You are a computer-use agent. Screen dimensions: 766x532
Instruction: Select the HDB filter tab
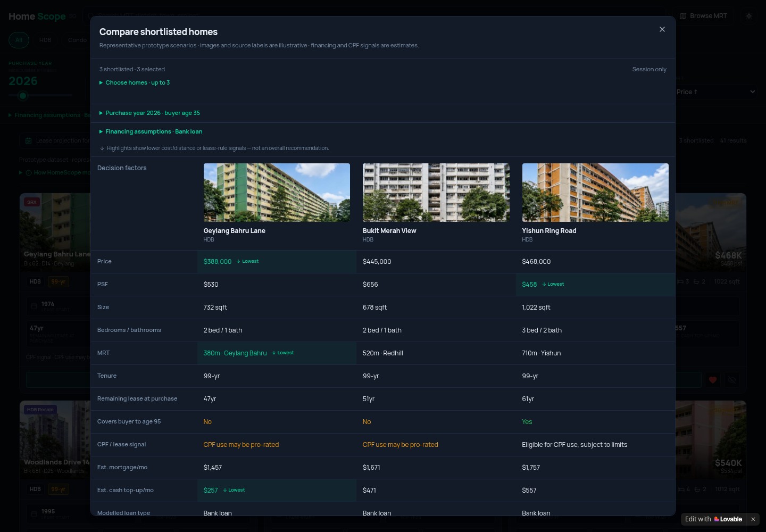click(45, 40)
